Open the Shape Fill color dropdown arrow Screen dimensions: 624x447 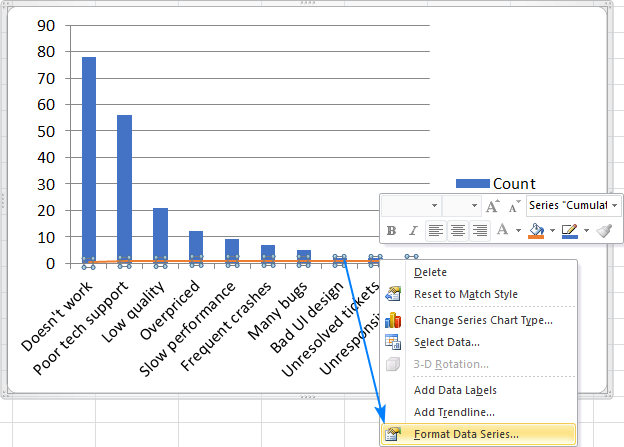pyautogui.click(x=550, y=231)
